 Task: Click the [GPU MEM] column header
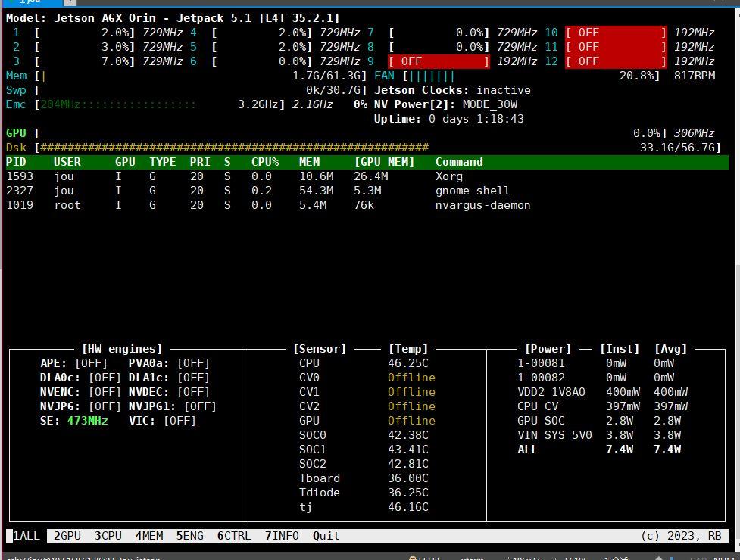384,162
